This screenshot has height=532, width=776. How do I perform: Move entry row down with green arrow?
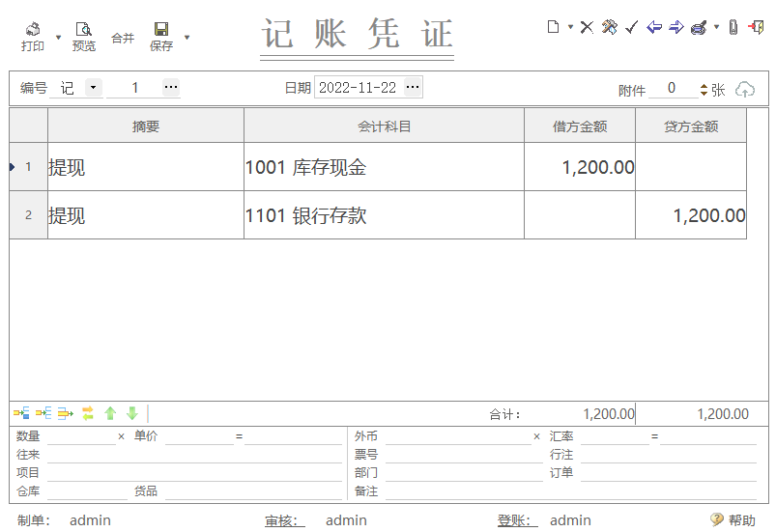tap(132, 413)
